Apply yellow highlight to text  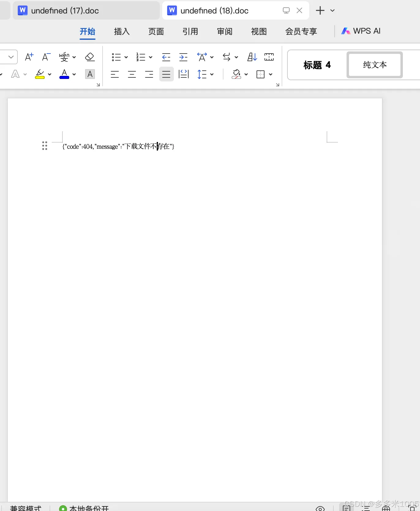40,74
